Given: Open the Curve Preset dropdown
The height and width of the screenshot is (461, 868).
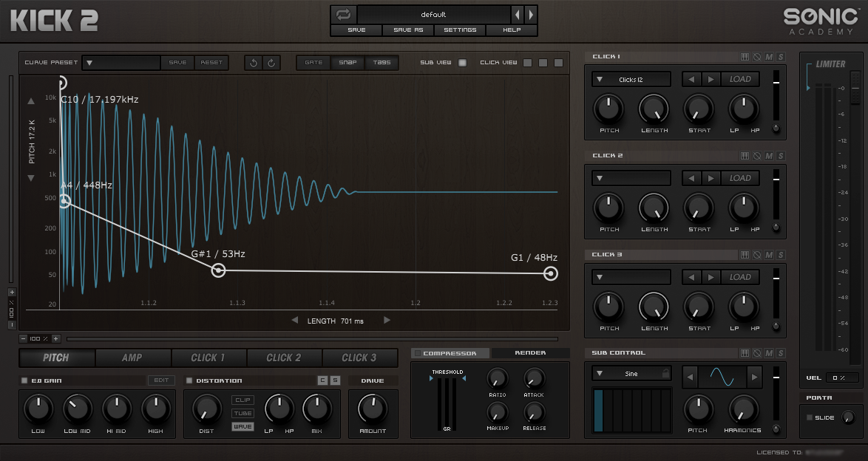Looking at the screenshot, I should 121,63.
